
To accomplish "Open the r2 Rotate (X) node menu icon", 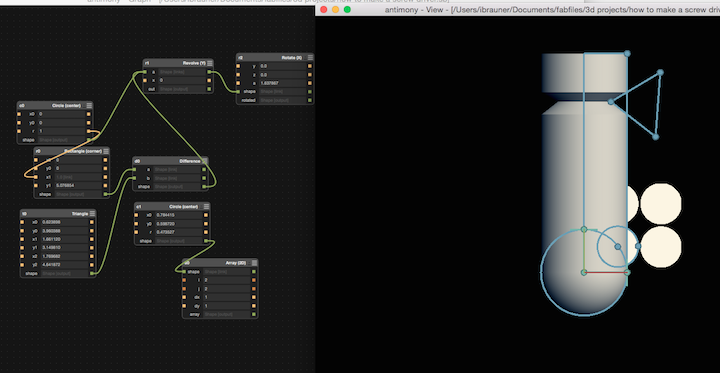I will [x=310, y=57].
